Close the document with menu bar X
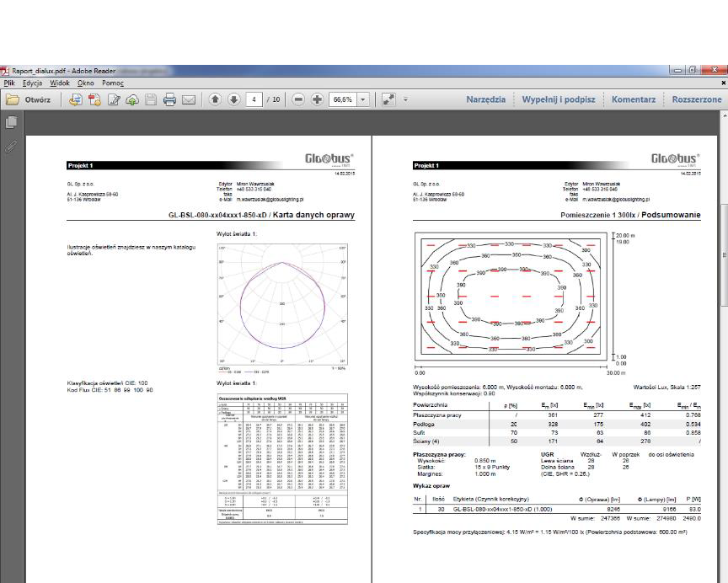The image size is (728, 583). pyautogui.click(x=723, y=83)
